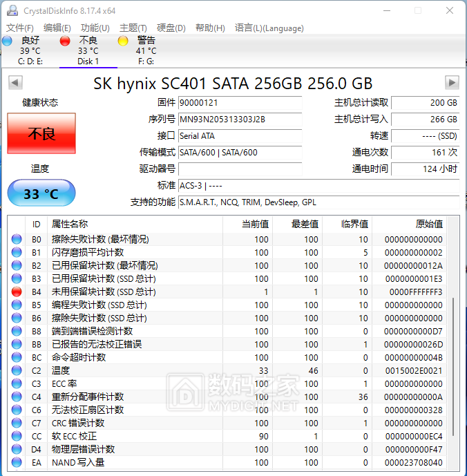The height and width of the screenshot is (476, 467).
Task: Open the 帮助(H) menu
Action: click(210, 28)
